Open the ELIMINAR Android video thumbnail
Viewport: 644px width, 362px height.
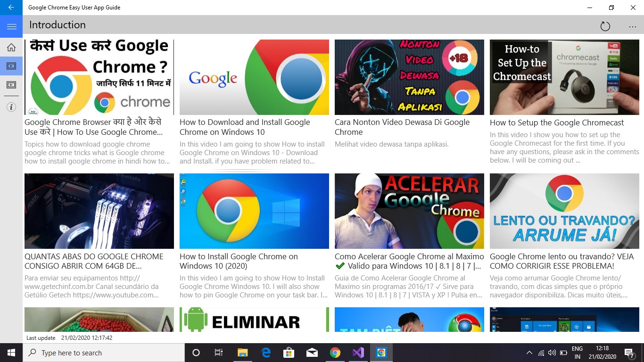254,320
